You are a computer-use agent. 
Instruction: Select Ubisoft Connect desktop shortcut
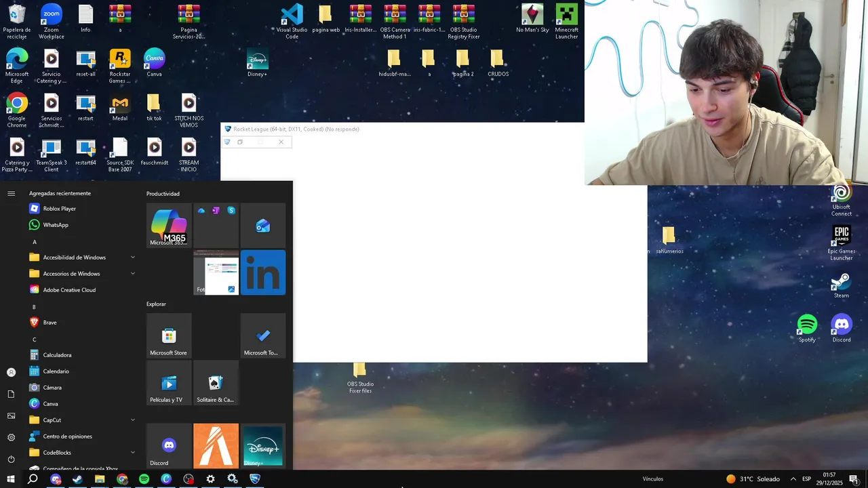click(x=842, y=200)
